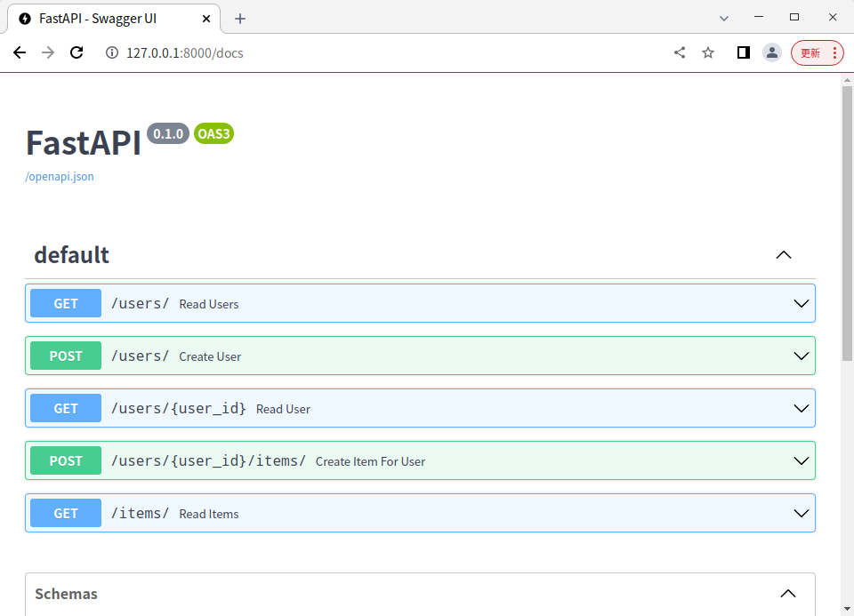Expand POST /users/ Create User chevron
The height and width of the screenshot is (616, 854).
click(x=801, y=356)
